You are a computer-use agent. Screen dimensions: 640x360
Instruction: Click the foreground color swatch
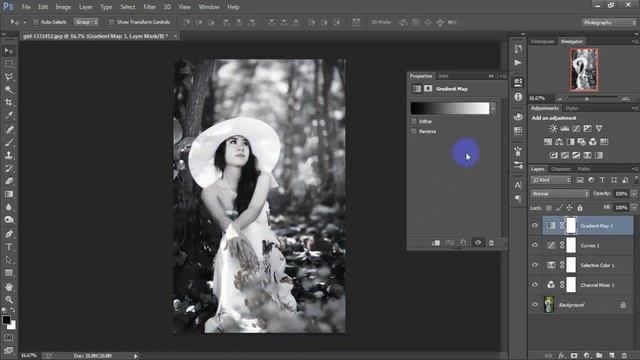[6, 320]
